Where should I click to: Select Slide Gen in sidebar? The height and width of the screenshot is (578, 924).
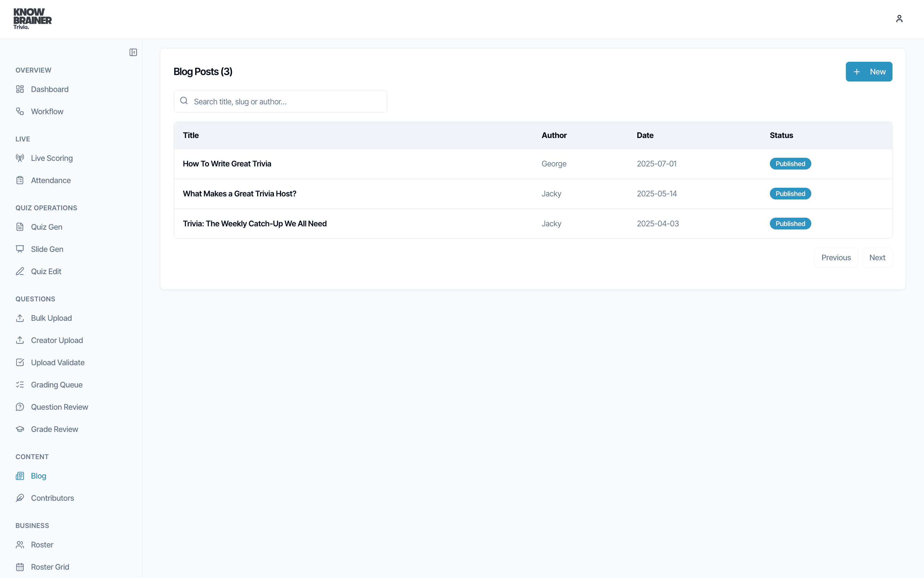click(47, 249)
